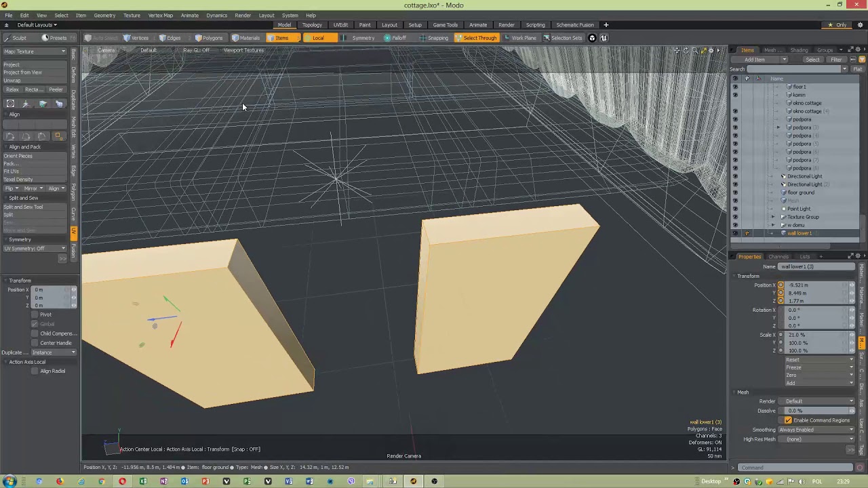Viewport: 868px width, 488px height.
Task: Click the Scale X 21.0 % field
Action: [816, 335]
